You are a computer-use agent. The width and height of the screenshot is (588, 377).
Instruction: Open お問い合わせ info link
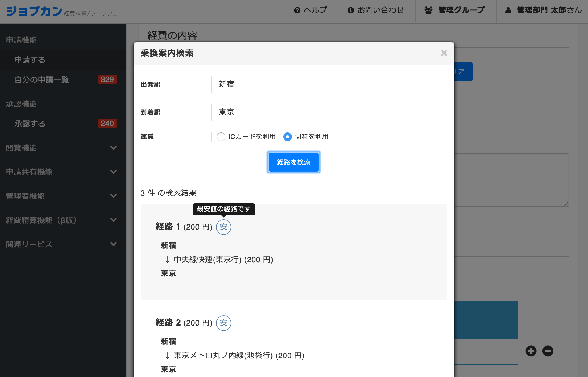376,10
